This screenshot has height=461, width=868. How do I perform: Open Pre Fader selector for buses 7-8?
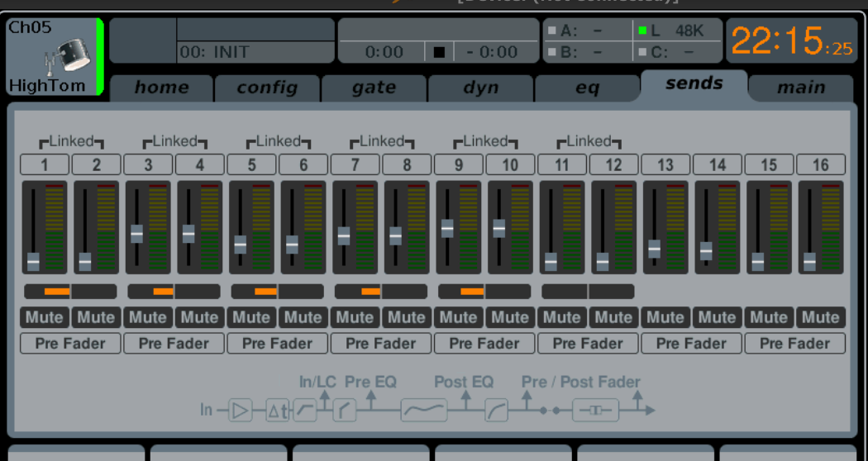[381, 344]
